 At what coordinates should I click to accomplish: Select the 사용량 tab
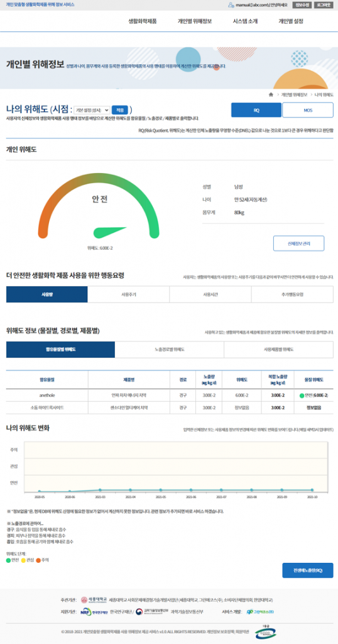(x=46, y=294)
